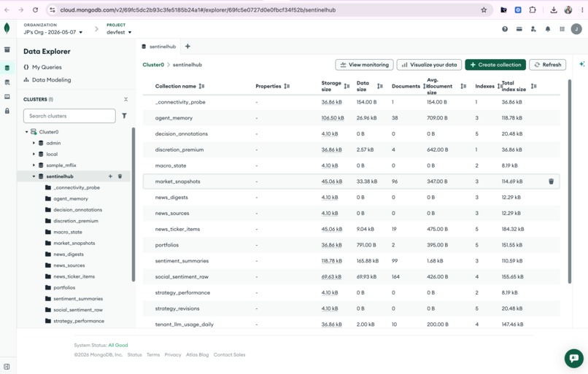Click the sidebar tree vertical scrollbar
The width and height of the screenshot is (588, 374).
click(133, 204)
